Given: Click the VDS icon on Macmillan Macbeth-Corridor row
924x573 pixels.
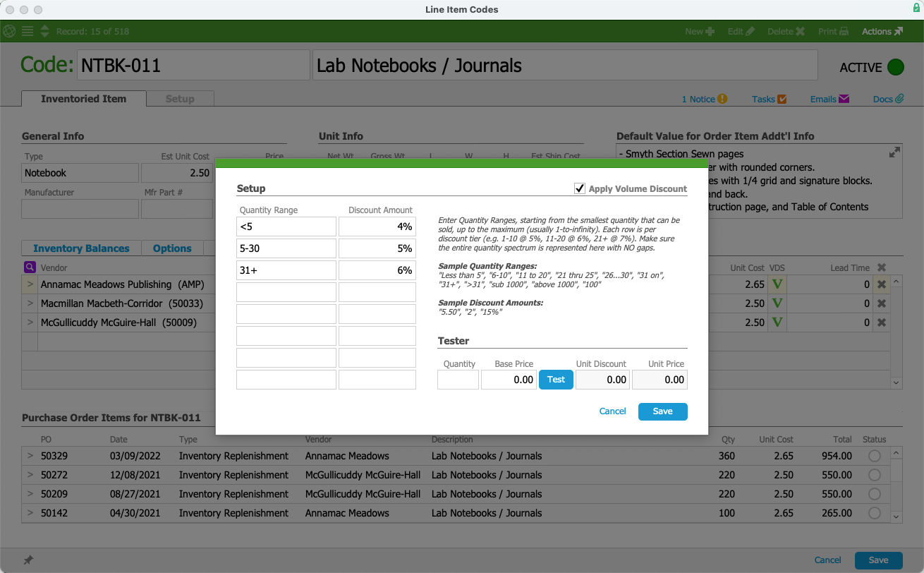Looking at the screenshot, I should pos(777,303).
